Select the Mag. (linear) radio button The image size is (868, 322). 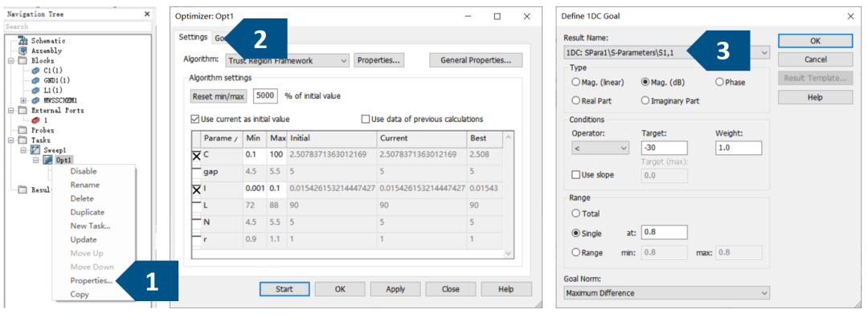(575, 83)
